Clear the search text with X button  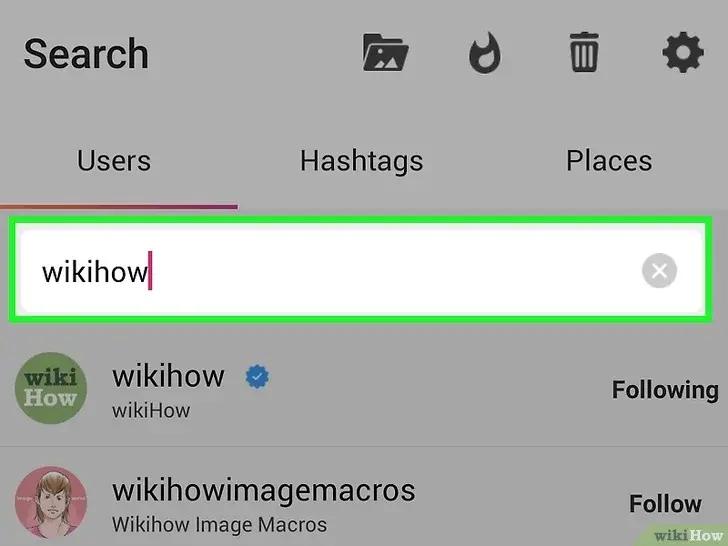click(x=659, y=271)
